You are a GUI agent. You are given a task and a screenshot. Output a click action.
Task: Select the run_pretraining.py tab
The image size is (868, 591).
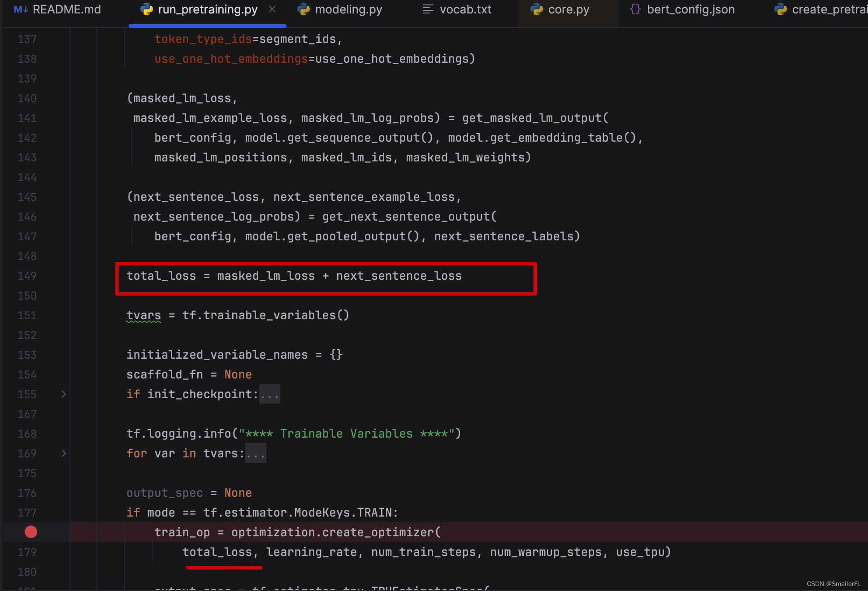[208, 9]
